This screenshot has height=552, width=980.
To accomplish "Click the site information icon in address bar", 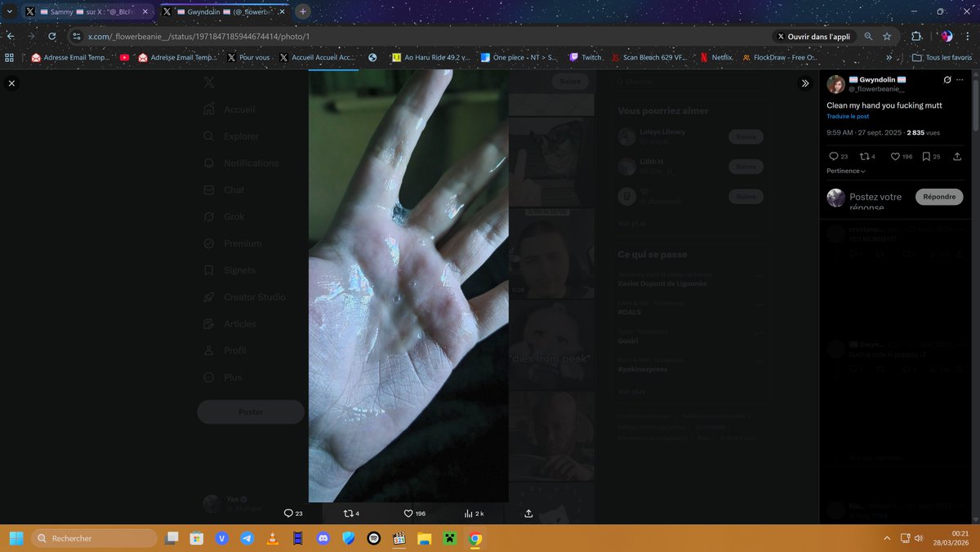I will tap(78, 37).
